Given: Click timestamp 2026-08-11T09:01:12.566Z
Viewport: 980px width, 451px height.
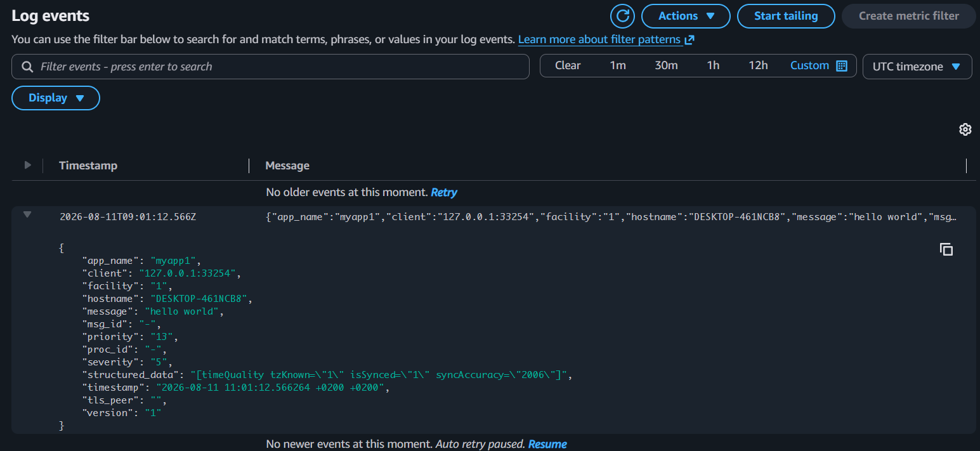Looking at the screenshot, I should coord(128,217).
